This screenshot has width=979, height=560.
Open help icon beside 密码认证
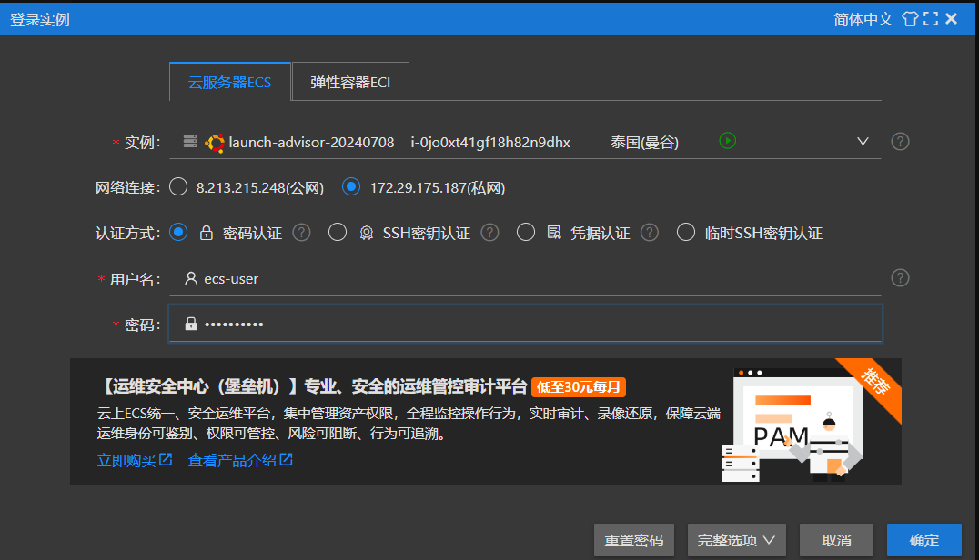301,233
